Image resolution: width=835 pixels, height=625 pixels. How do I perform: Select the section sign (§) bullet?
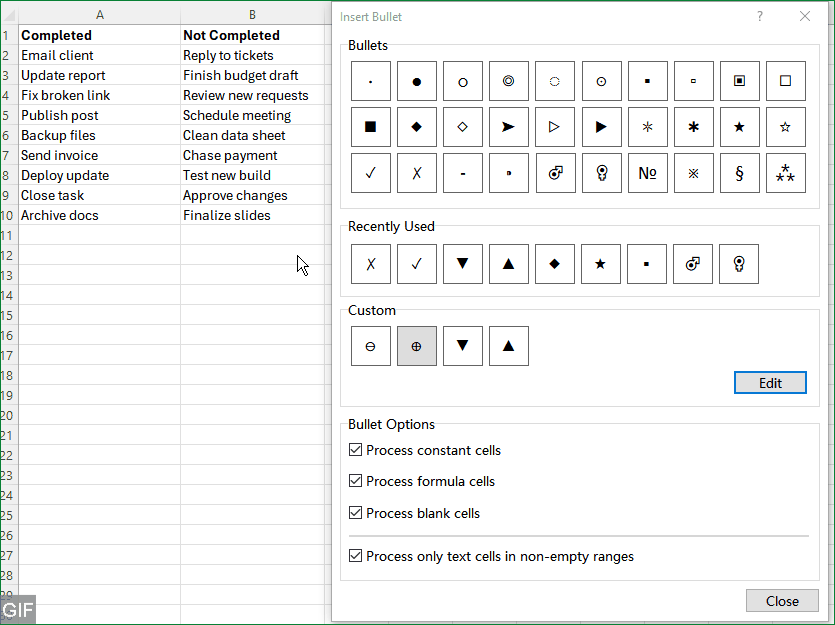(739, 173)
